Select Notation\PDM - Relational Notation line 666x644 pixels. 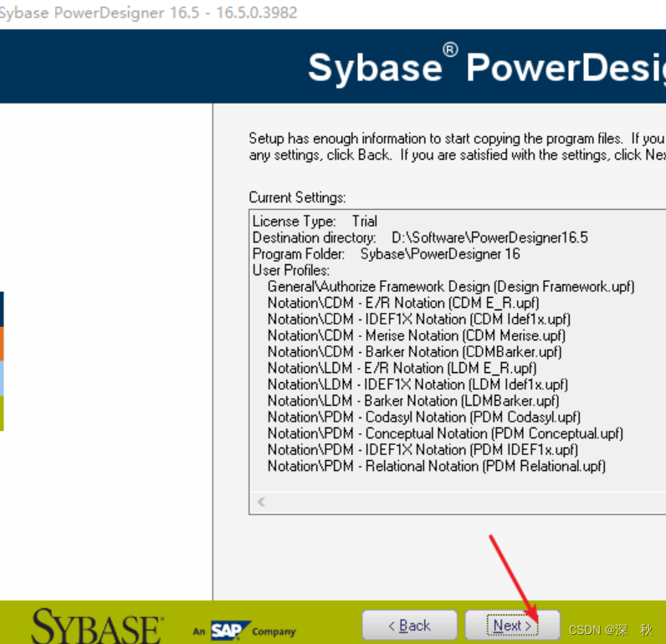coord(437,466)
